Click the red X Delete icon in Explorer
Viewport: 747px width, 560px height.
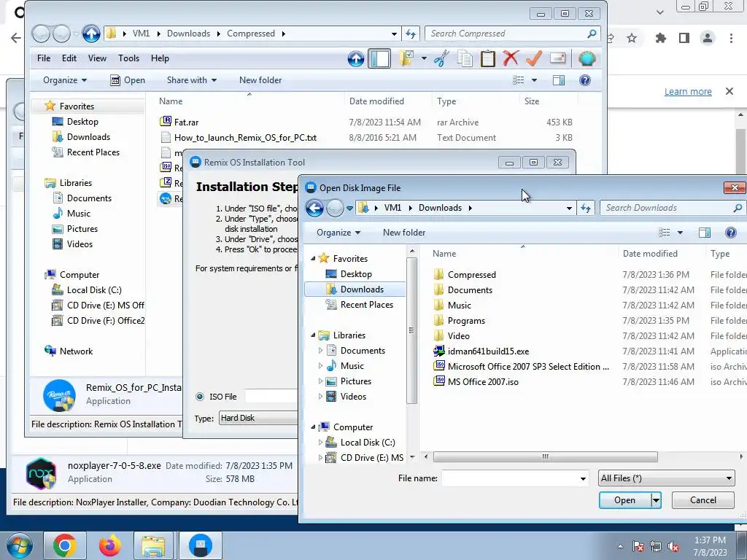pos(511,58)
